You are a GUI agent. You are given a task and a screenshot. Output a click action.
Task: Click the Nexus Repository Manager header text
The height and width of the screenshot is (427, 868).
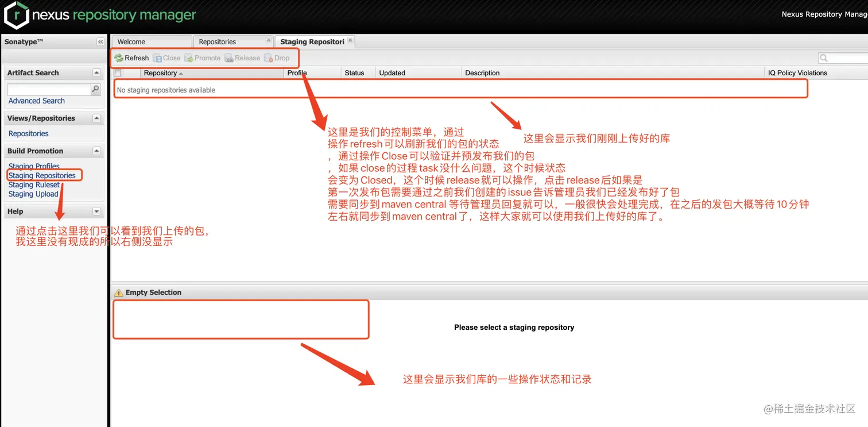pyautogui.click(x=824, y=14)
